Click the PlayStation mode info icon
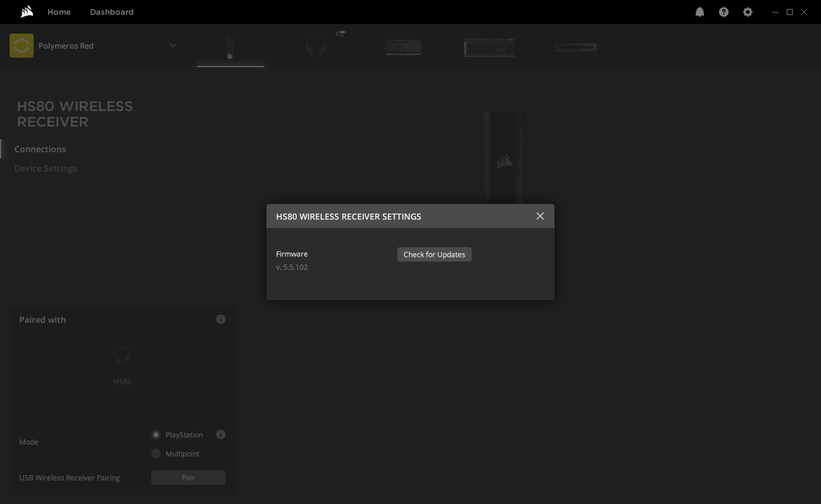This screenshot has width=821, height=504. click(221, 434)
